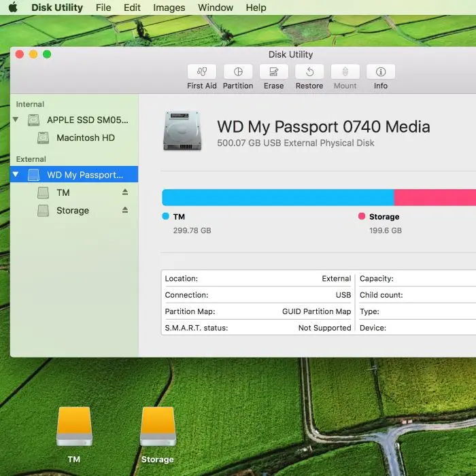Collapse the APPLE SSD disclosure triangle
Viewport: 476px width, 476px height.
pyautogui.click(x=16, y=119)
